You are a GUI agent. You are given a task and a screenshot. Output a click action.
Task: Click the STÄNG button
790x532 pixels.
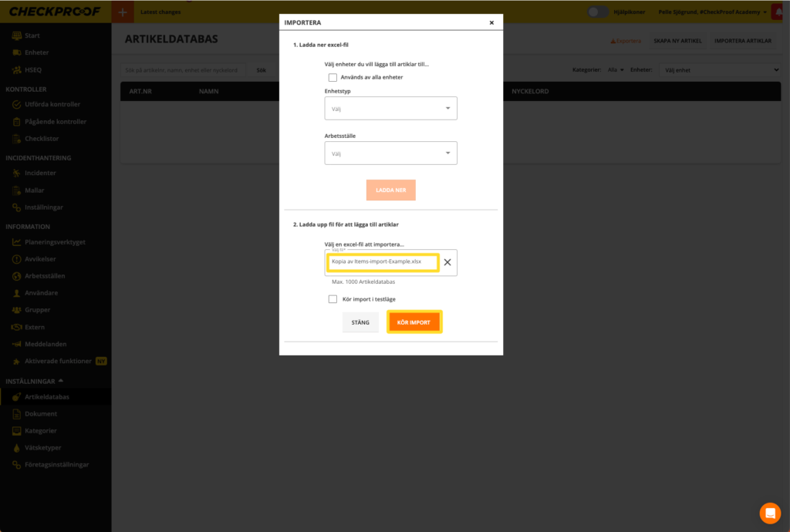360,322
